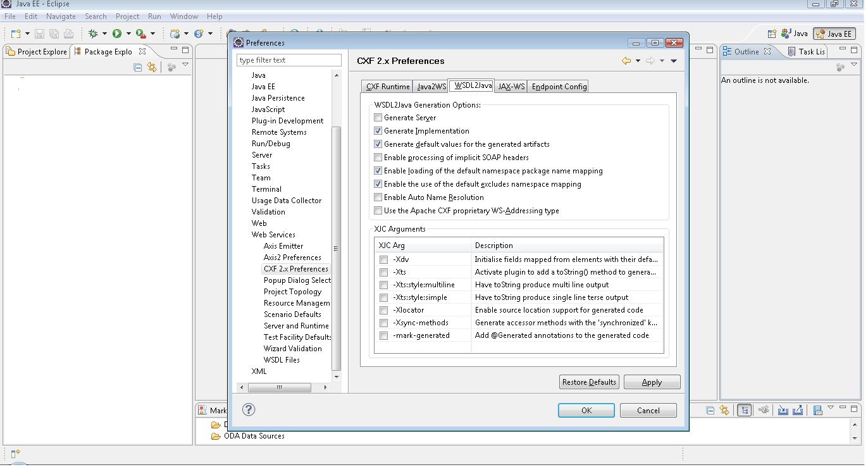Click the tree layout icon in bottom panel
Image resolution: width=868 pixels, height=467 pixels.
coord(745,411)
